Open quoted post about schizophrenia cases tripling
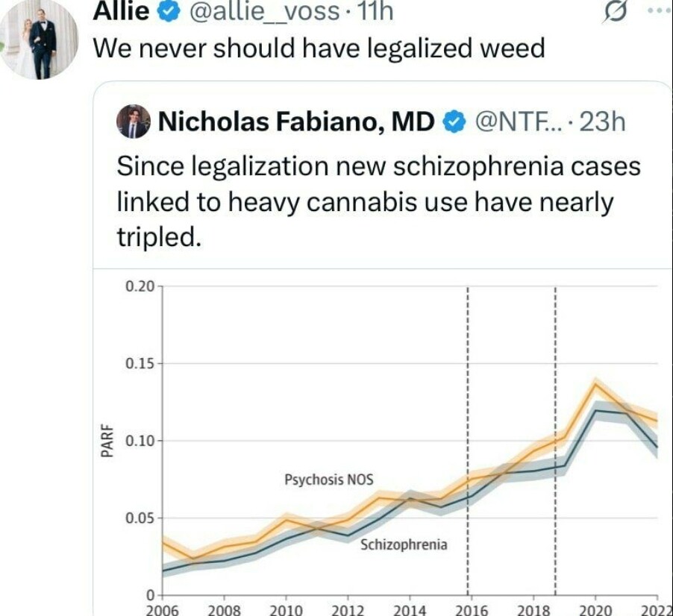 [x=378, y=201]
